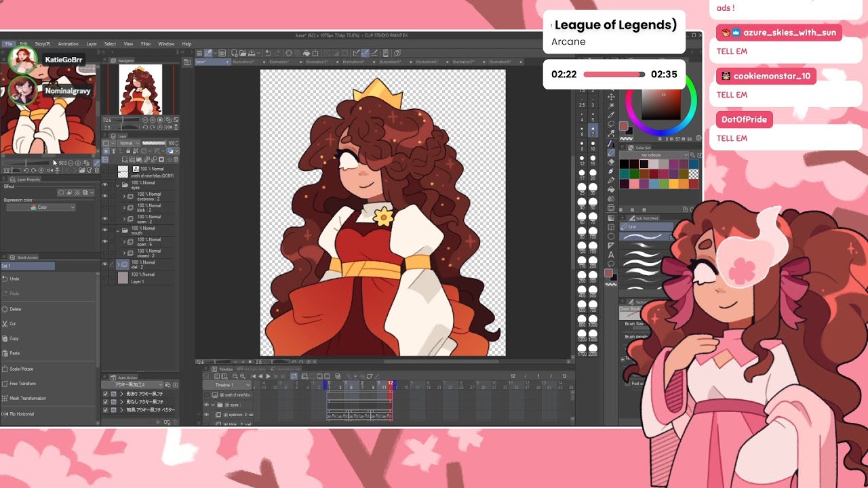Toggle visibility of the eyebrows layer
This screenshot has height=488, width=868.
click(104, 196)
